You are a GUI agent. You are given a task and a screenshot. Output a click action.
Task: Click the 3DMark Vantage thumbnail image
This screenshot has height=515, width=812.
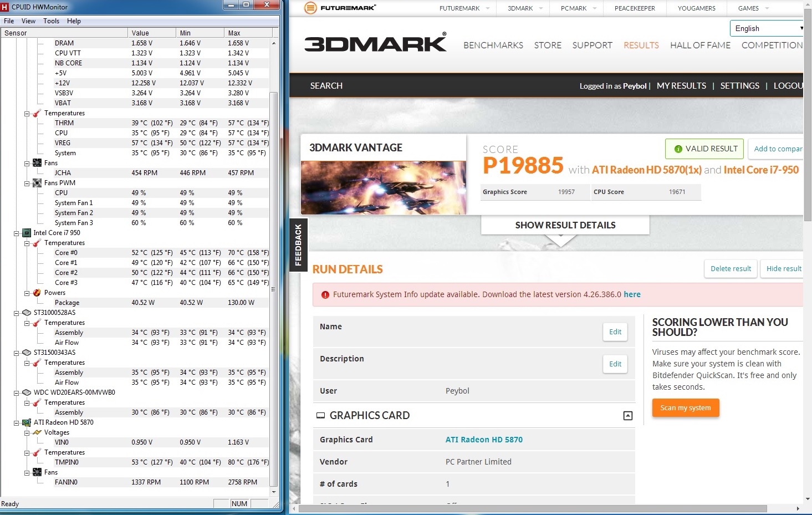384,187
